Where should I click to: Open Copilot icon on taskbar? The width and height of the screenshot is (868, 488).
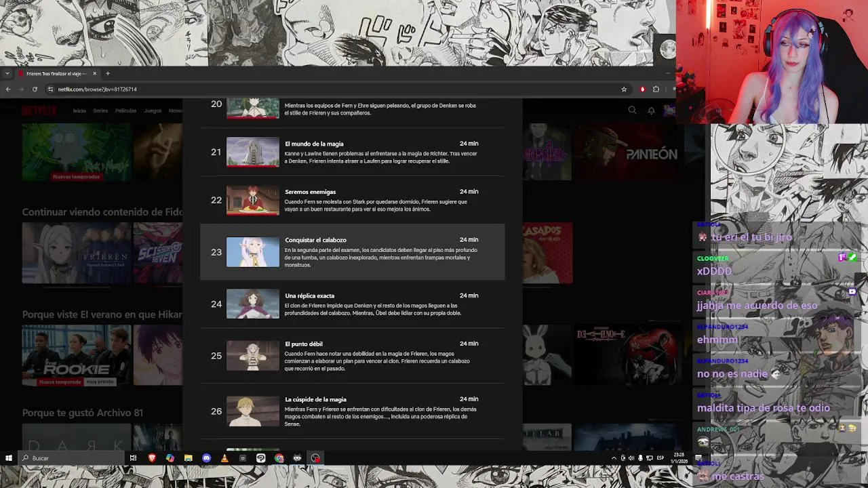170,458
